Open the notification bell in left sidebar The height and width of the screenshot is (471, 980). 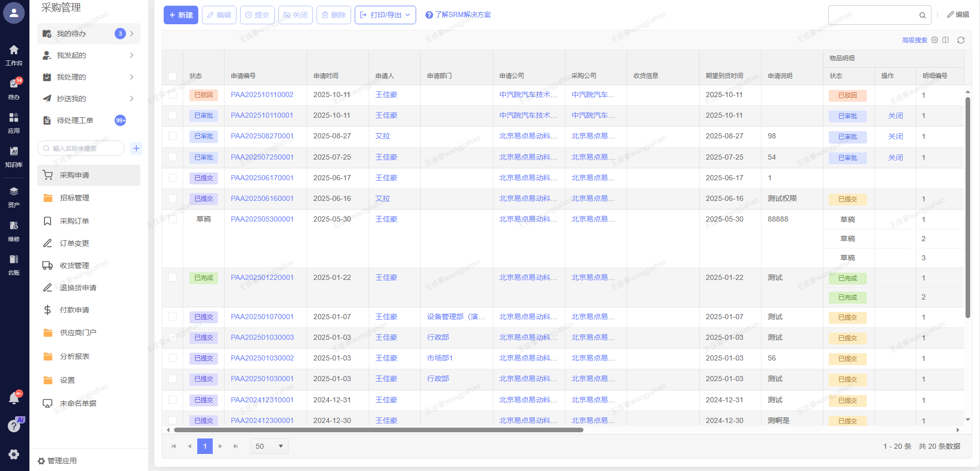point(14,398)
